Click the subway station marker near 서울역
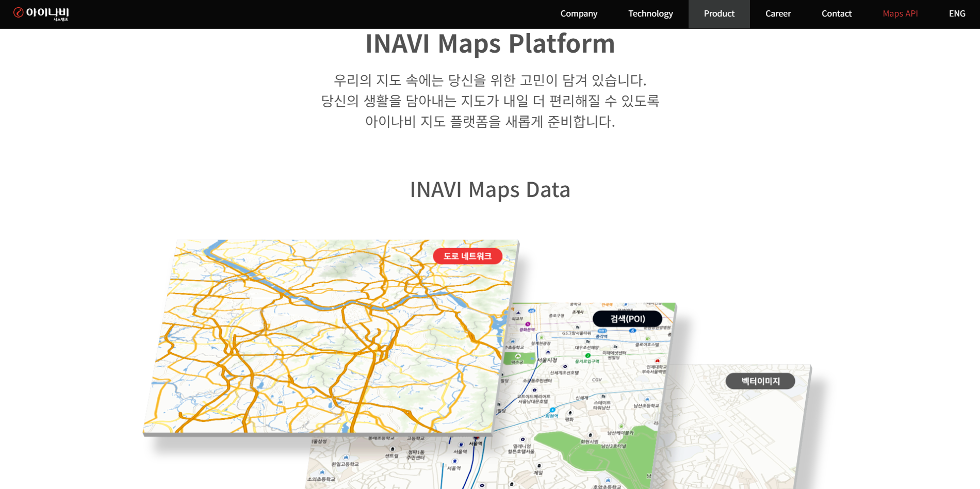This screenshot has height=489, width=980. 461,445
